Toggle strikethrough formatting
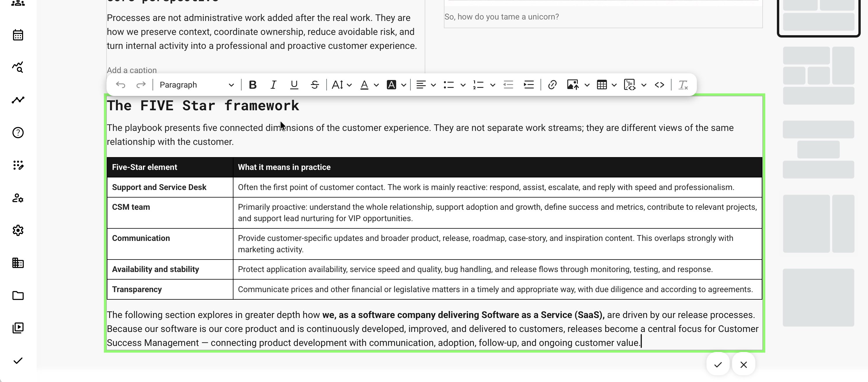This screenshot has height=382, width=868. click(x=315, y=85)
